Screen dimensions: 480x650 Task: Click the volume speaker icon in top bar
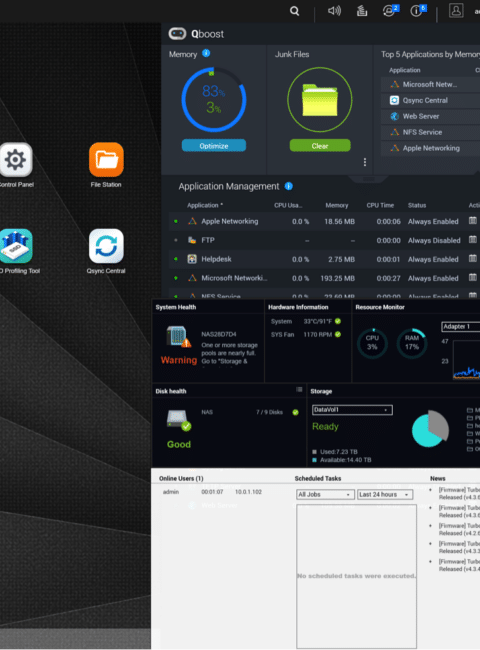coord(334,10)
